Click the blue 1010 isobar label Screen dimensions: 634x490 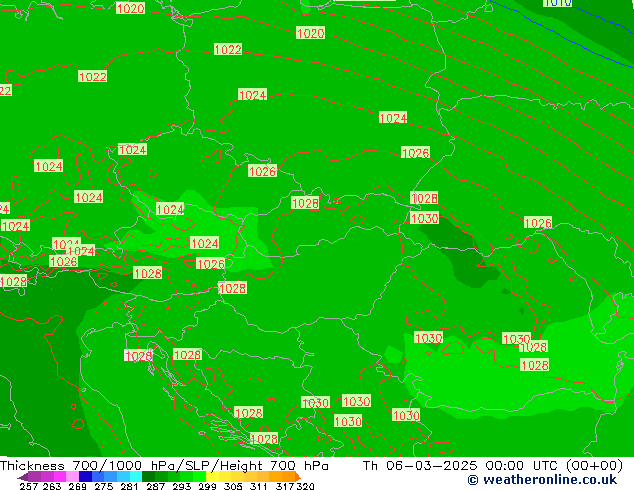(558, 3)
